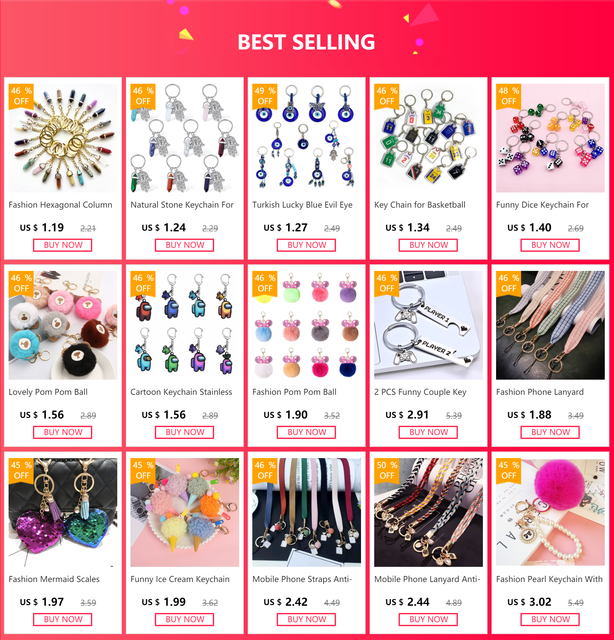Screen dimensions: 614x640
Task: Click BUY NOW for Natural Stone Keychain
Action: 185,245
